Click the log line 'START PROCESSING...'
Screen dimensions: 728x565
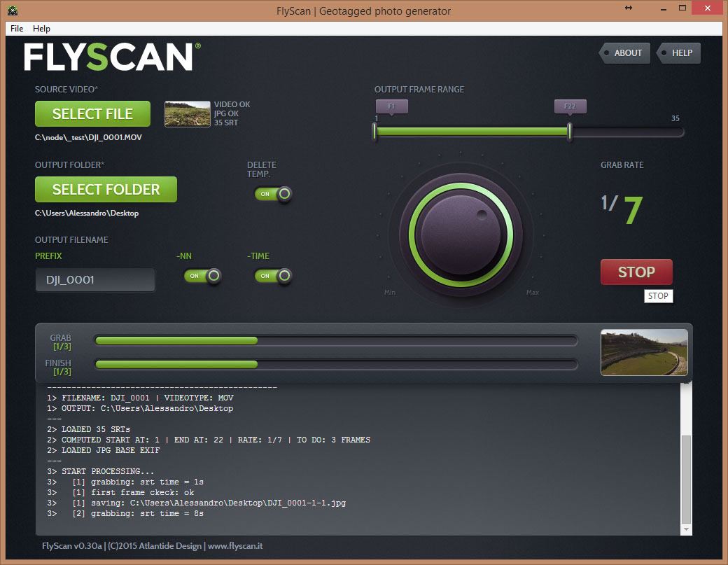(100, 471)
